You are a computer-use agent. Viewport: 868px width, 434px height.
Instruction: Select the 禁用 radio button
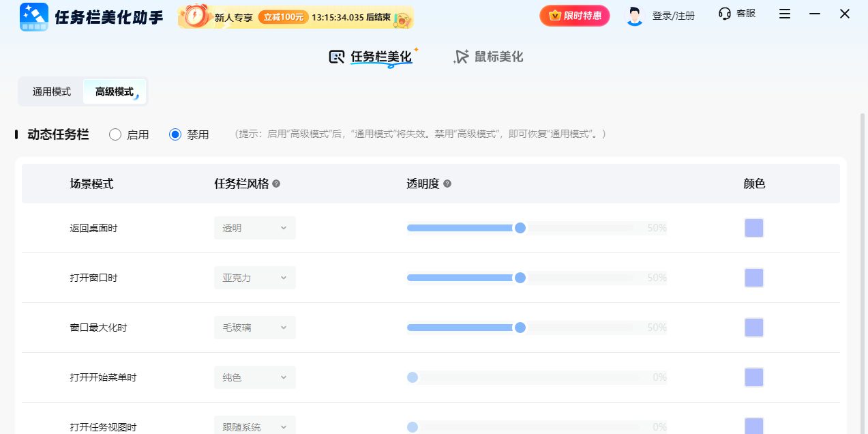click(x=174, y=134)
